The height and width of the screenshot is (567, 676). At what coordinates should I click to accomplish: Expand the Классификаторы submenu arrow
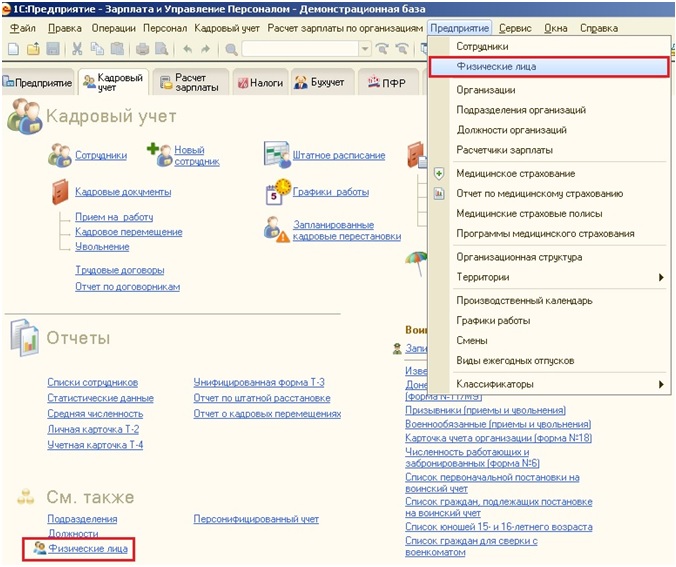tap(661, 384)
